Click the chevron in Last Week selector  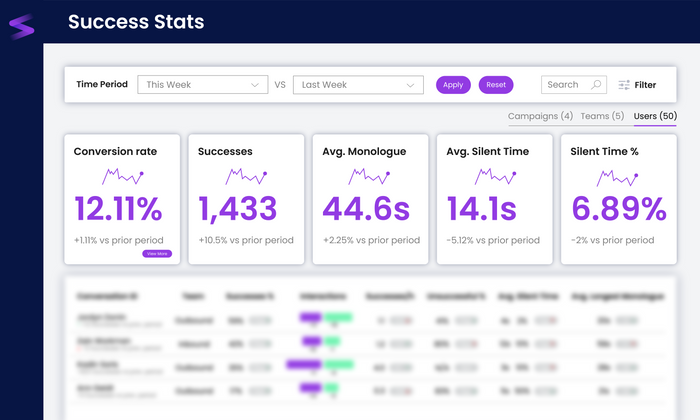tap(410, 85)
